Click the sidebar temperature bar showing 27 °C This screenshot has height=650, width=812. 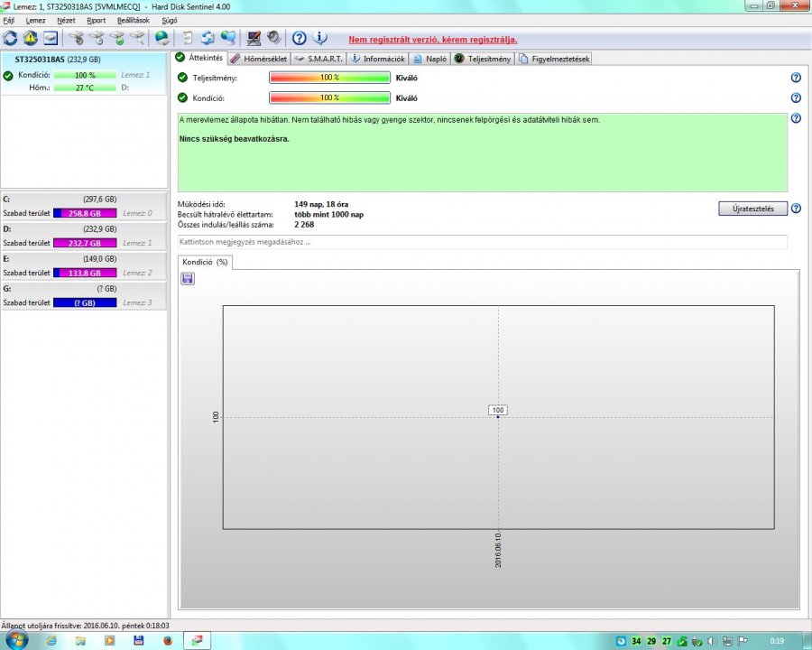(x=85, y=88)
